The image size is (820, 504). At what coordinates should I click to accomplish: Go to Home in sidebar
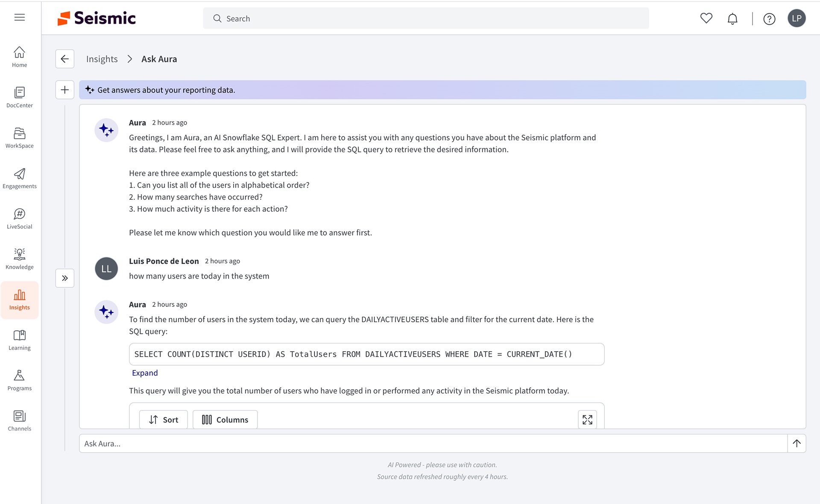point(20,57)
